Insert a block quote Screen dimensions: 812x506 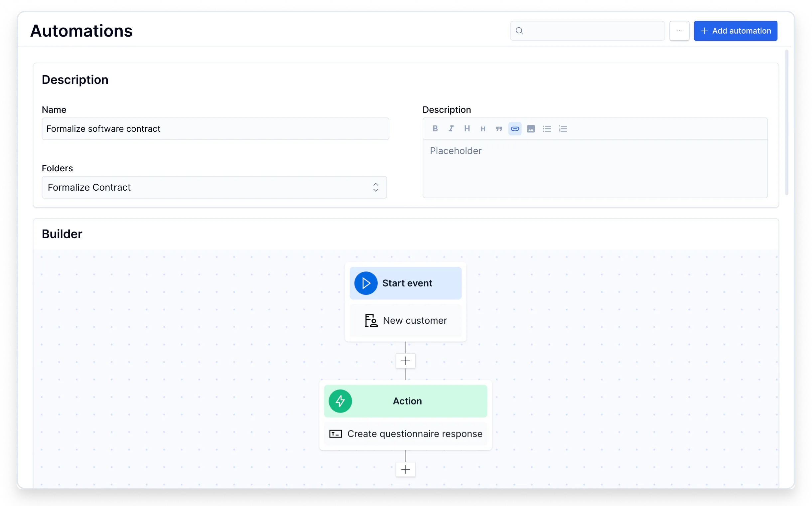(x=499, y=128)
